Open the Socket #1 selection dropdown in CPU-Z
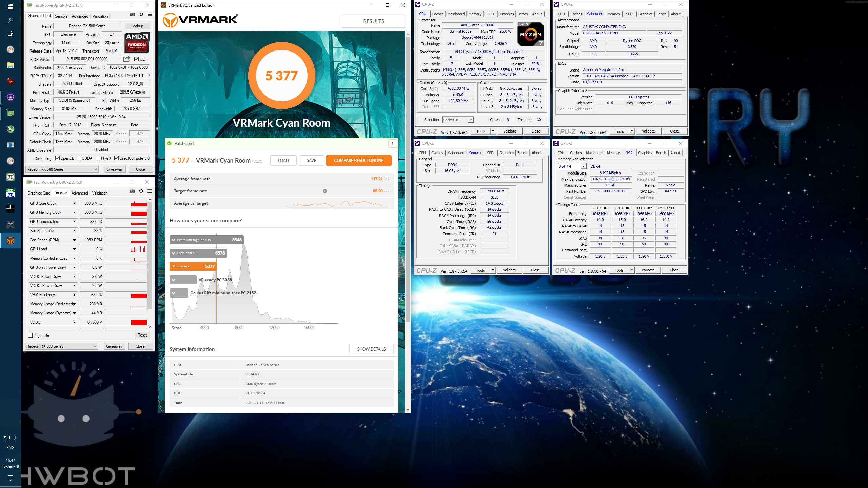The width and height of the screenshot is (868, 488). [x=458, y=120]
